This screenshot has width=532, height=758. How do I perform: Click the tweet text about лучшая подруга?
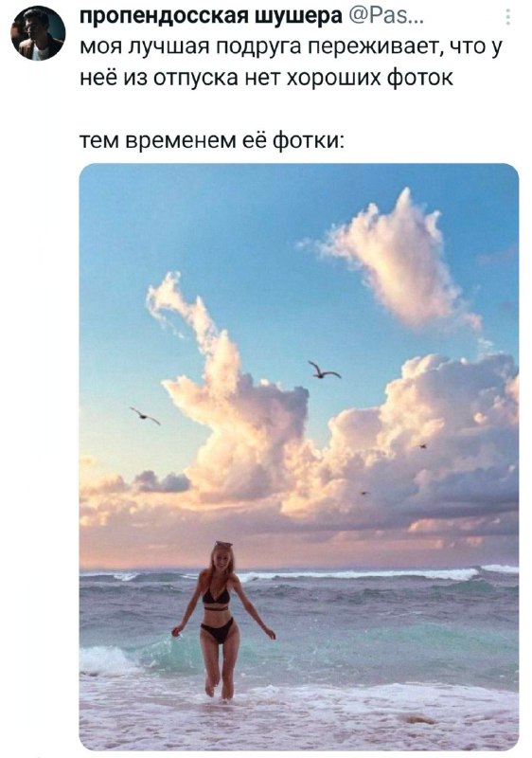292,62
